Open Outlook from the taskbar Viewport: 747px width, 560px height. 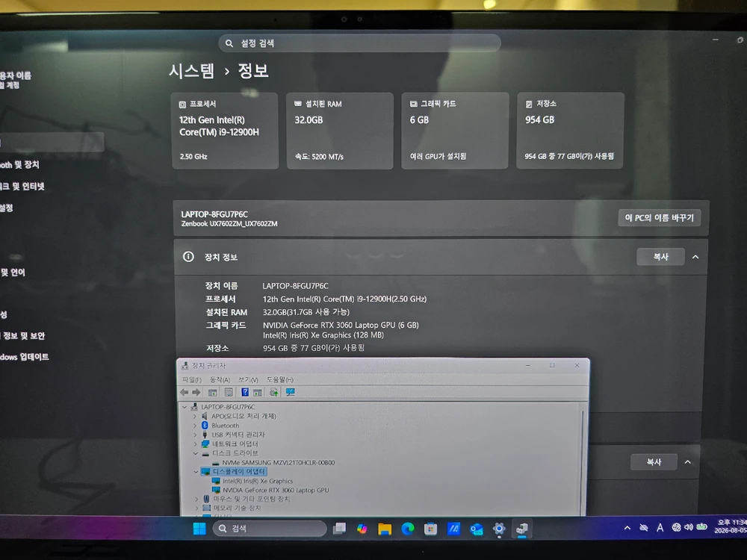(x=477, y=529)
